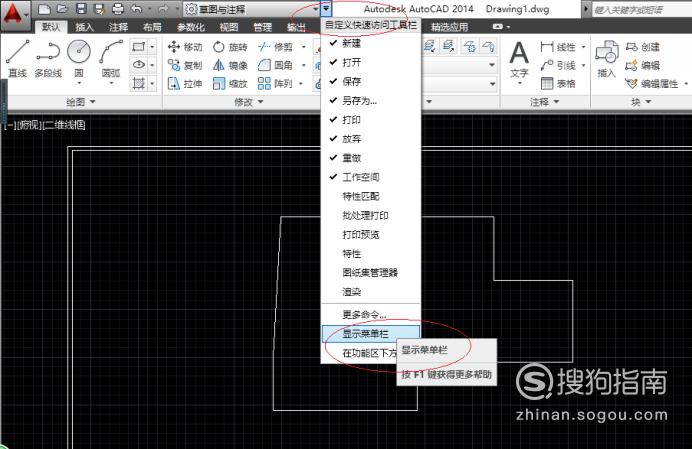Open the 修剪 trim options dropdown arrow
692x449 pixels.
click(304, 47)
